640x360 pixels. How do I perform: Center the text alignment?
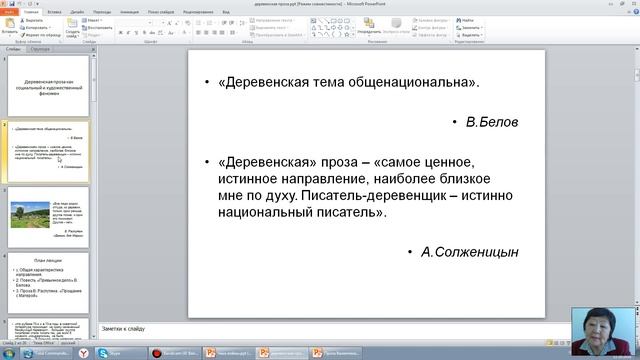click(206, 33)
